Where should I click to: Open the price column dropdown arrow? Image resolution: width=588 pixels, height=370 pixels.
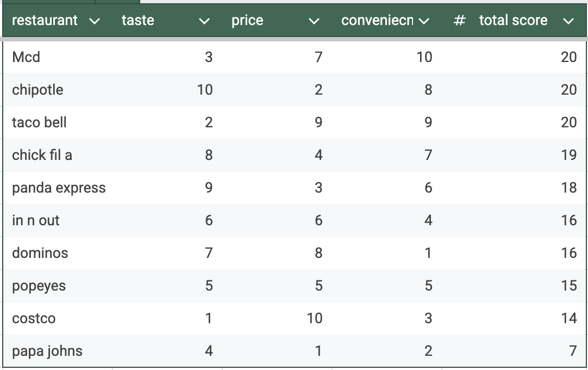tap(314, 21)
